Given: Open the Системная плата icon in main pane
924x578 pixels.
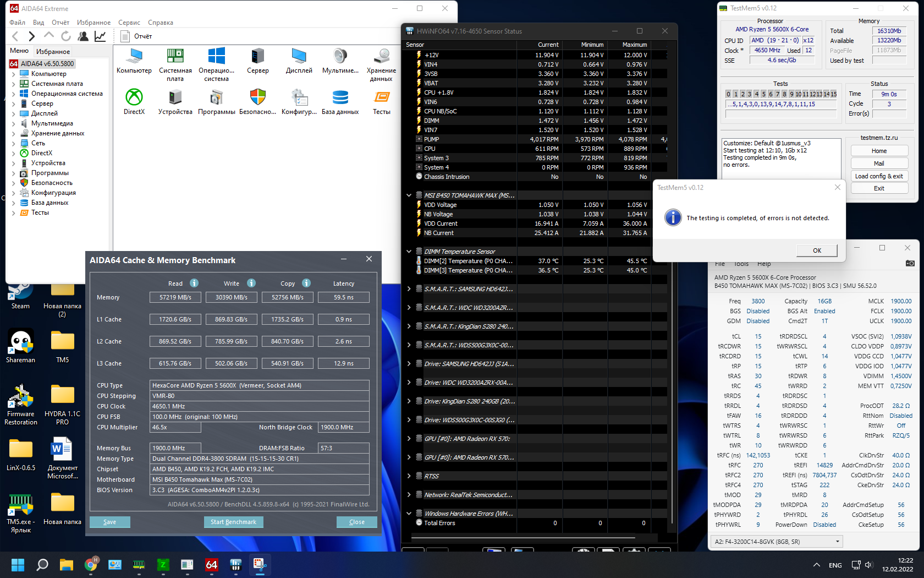Looking at the screenshot, I should coord(175,65).
